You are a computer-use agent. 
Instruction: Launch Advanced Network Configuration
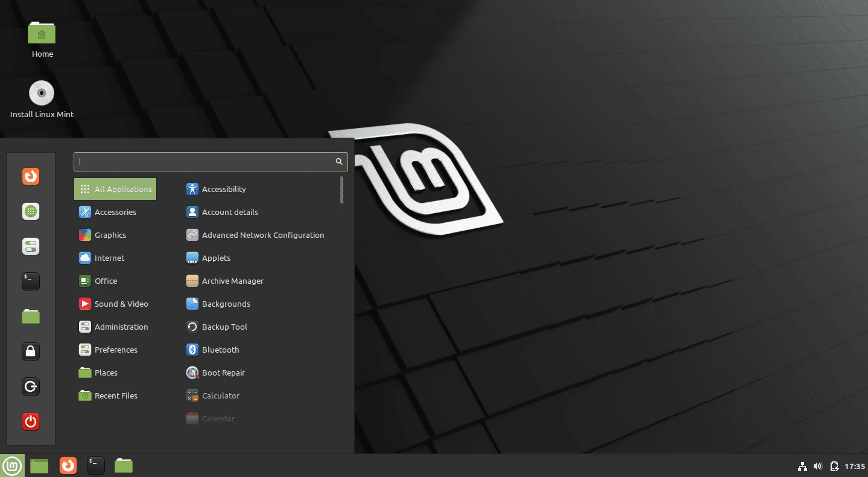click(263, 235)
